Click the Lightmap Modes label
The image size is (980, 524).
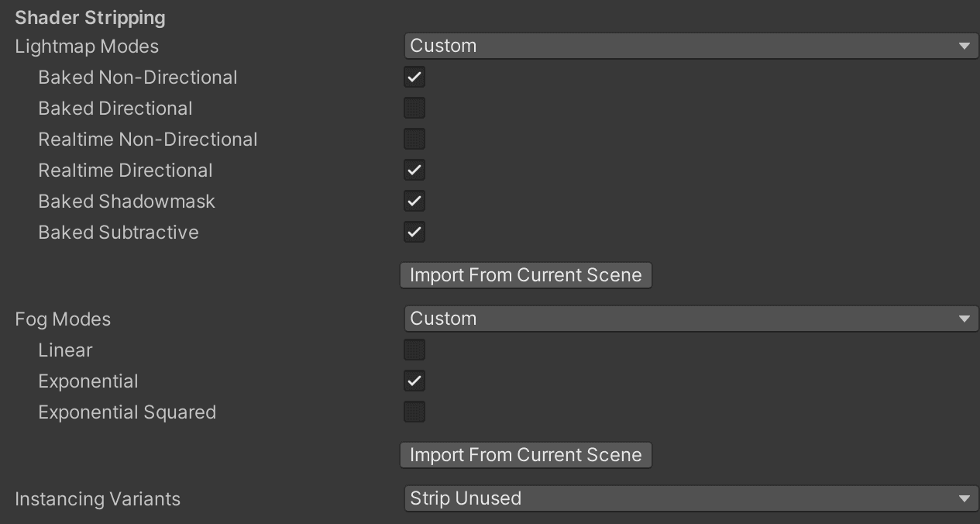[86, 46]
